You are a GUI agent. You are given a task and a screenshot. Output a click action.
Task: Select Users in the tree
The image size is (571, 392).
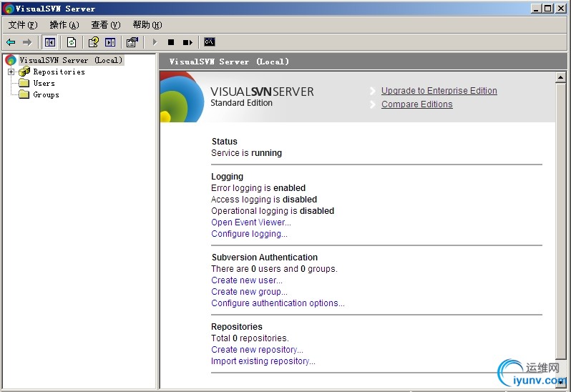(44, 83)
